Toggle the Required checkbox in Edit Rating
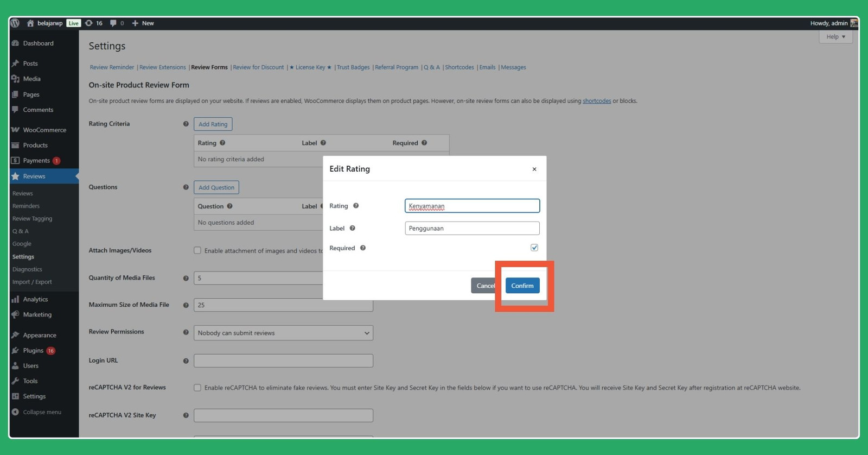The width and height of the screenshot is (868, 455). coord(534,248)
